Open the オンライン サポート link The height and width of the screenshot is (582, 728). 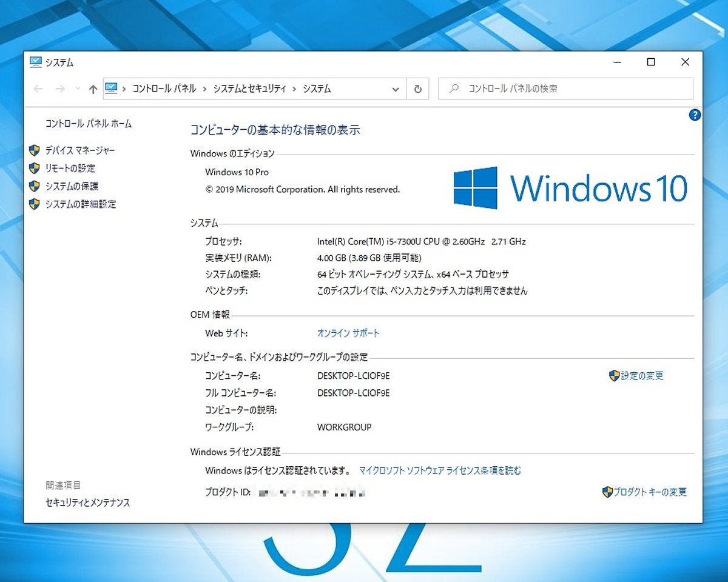click(x=348, y=333)
